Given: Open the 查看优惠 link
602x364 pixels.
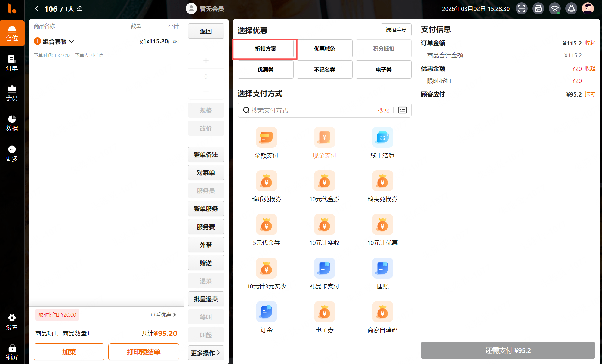Looking at the screenshot, I should coord(163,315).
